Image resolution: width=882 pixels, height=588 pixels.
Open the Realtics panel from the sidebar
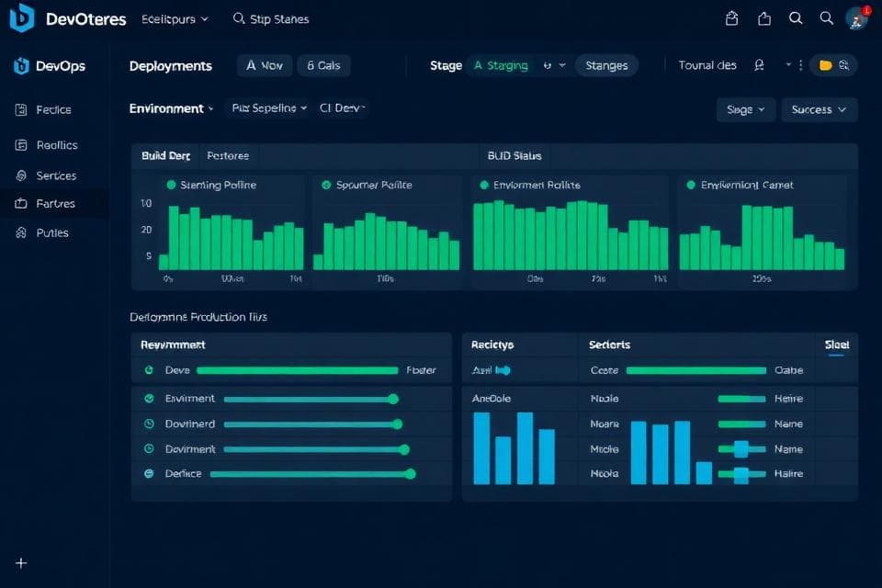coord(52,144)
